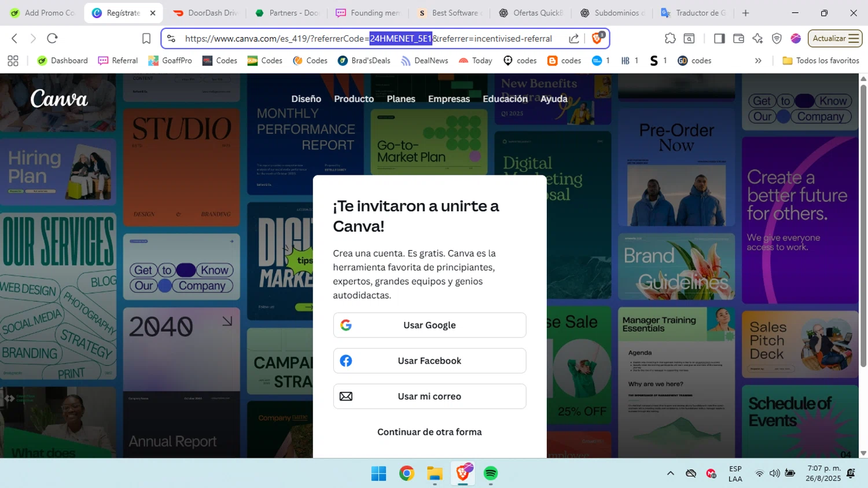This screenshot has width=868, height=488.
Task: Open the Pre-Order Now template thumbnail
Action: pos(676,167)
